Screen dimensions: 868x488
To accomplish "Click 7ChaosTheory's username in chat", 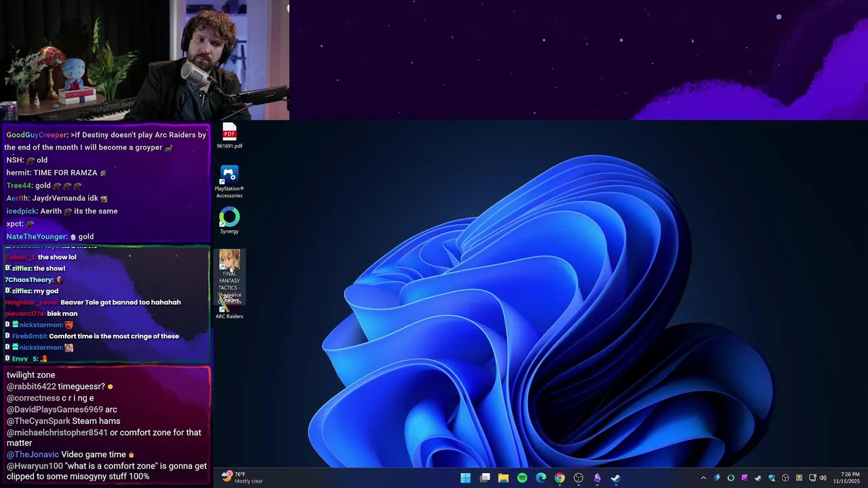I will 29,280.
